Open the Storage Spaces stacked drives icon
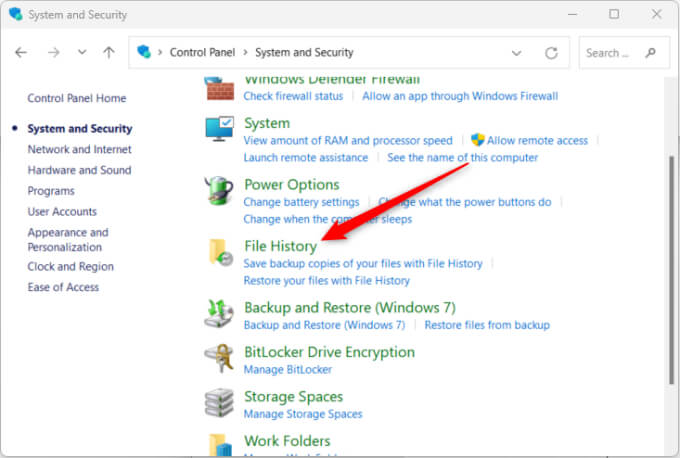 tap(219, 402)
